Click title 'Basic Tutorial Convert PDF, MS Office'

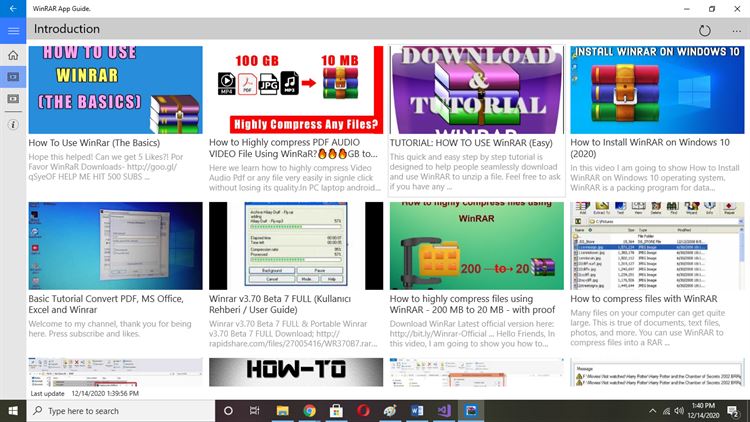coord(106,304)
